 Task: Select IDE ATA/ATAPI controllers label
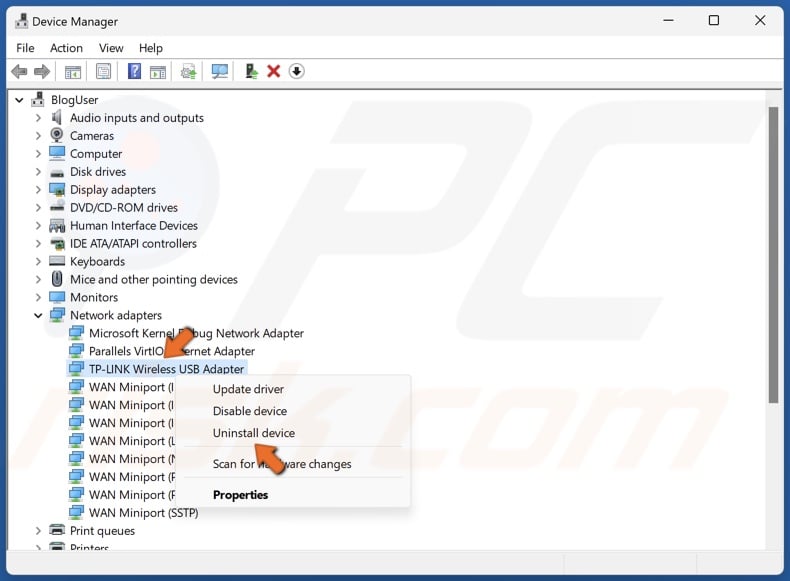point(133,243)
